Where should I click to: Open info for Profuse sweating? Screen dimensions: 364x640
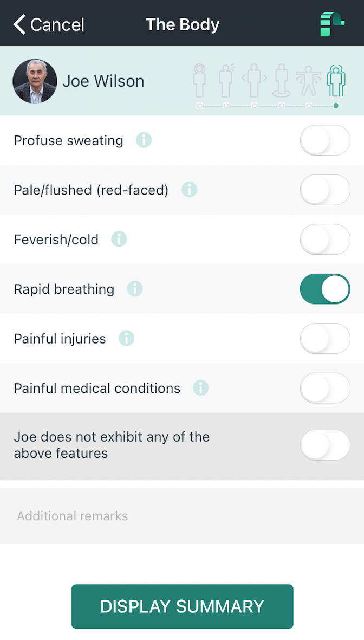point(144,140)
